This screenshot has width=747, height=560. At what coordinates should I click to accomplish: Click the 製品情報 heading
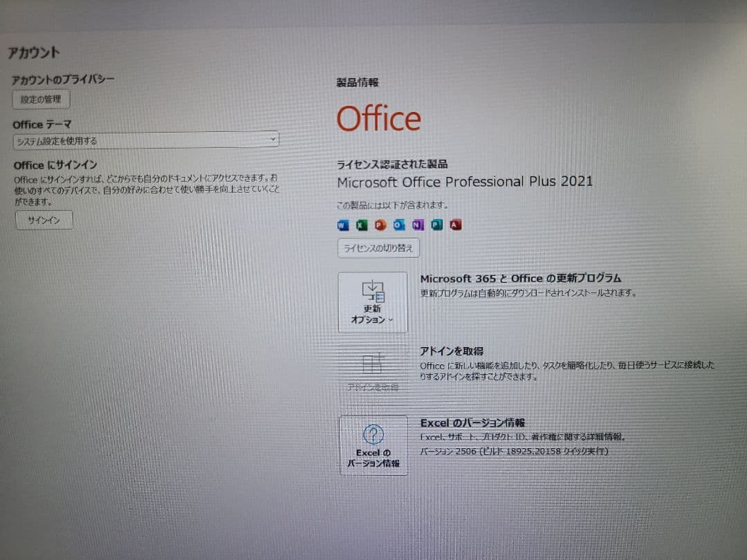pos(358,82)
